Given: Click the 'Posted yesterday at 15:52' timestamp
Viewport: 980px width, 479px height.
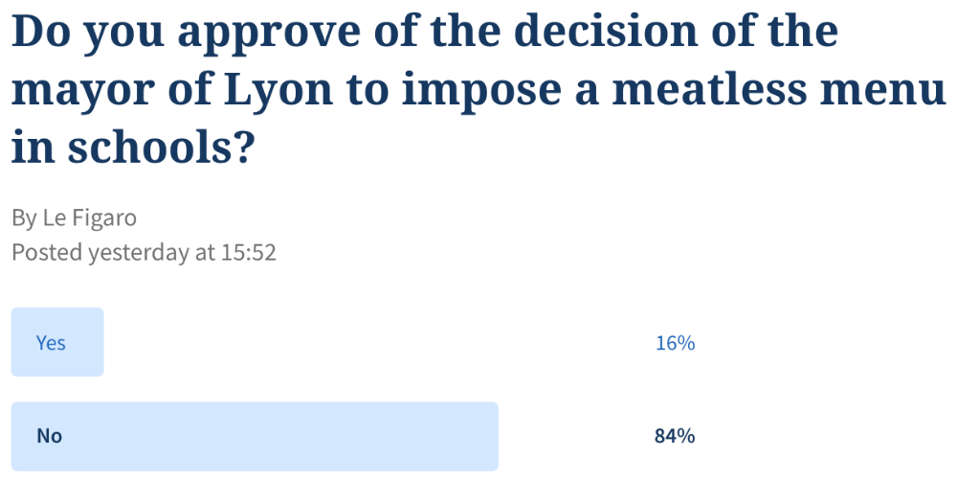Looking at the screenshot, I should [x=144, y=253].
